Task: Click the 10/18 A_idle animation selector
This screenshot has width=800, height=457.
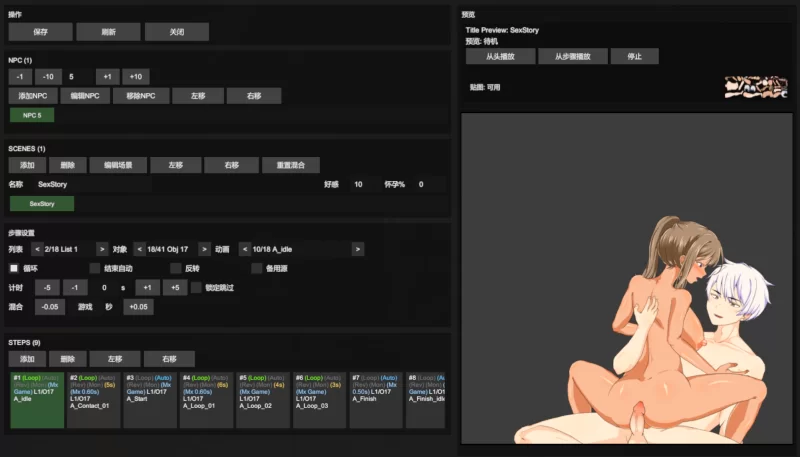Action: pyautogui.click(x=301, y=249)
